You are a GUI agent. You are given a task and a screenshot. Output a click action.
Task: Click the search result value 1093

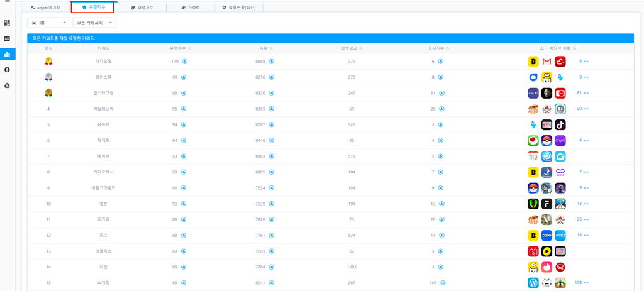coord(351,267)
